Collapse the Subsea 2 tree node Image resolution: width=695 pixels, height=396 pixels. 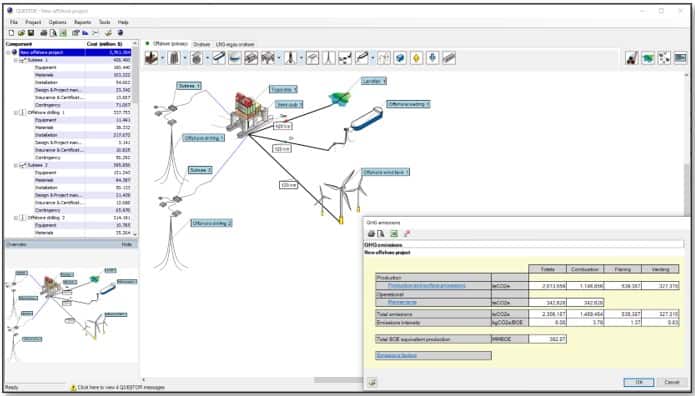click(x=16, y=165)
